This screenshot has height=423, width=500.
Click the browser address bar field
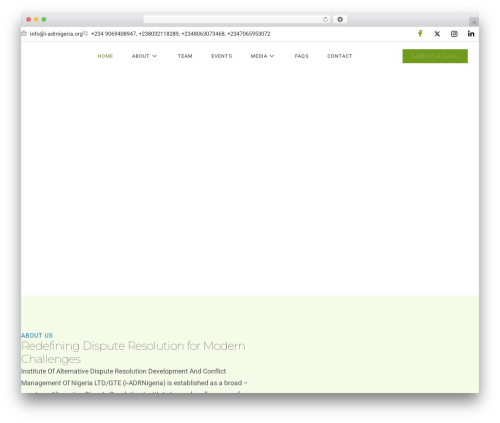(x=237, y=19)
